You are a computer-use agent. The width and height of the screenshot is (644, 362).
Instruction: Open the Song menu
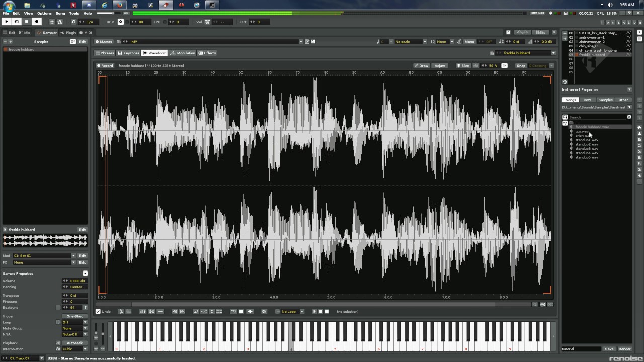(x=60, y=13)
